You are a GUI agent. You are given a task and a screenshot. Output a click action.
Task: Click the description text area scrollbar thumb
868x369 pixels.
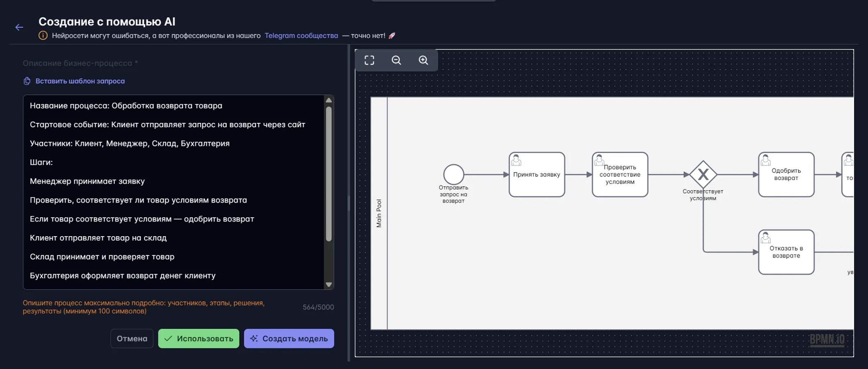[x=329, y=174]
